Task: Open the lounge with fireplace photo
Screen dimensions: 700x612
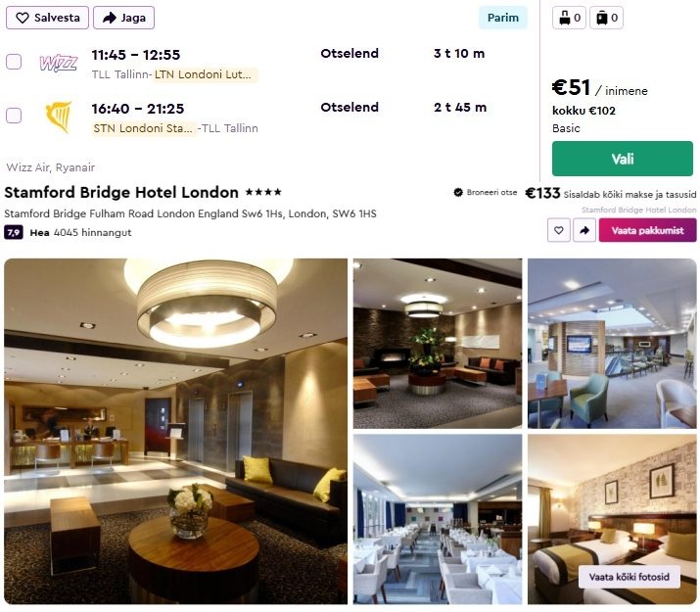Action: (x=438, y=344)
